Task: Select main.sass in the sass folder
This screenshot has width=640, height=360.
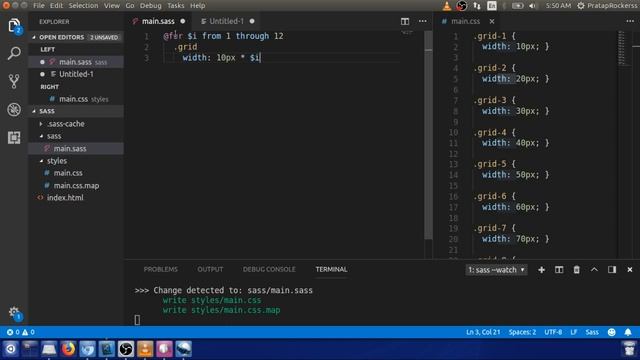Action: 76,149
